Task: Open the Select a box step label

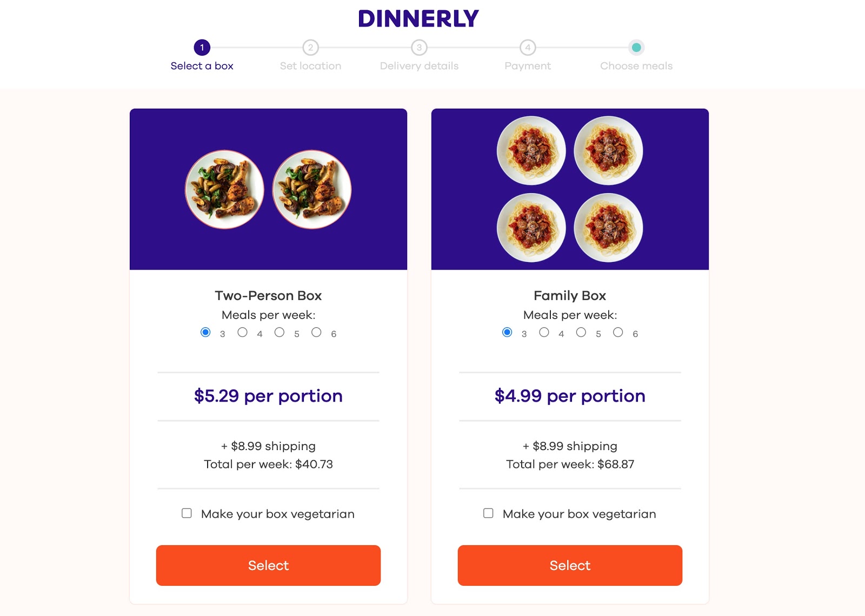Action: tap(202, 66)
